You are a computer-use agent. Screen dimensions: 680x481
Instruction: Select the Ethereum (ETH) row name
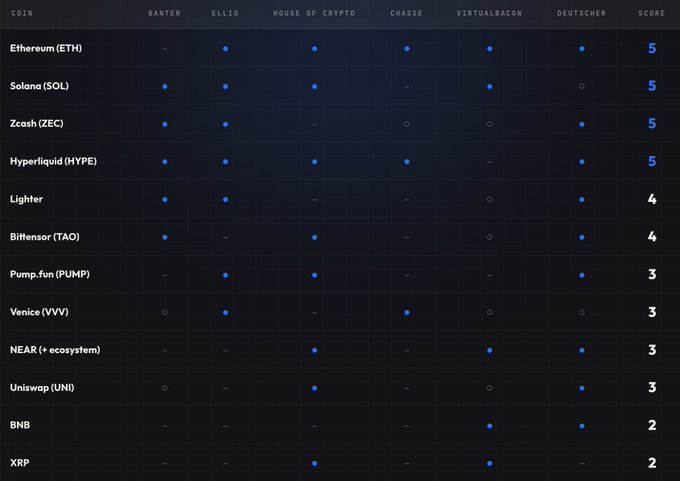point(46,48)
